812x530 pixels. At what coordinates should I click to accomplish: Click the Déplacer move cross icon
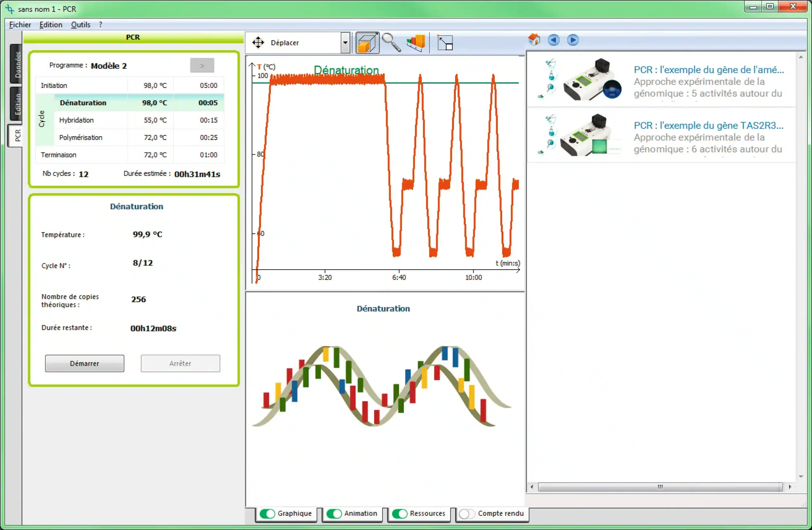pos(258,43)
